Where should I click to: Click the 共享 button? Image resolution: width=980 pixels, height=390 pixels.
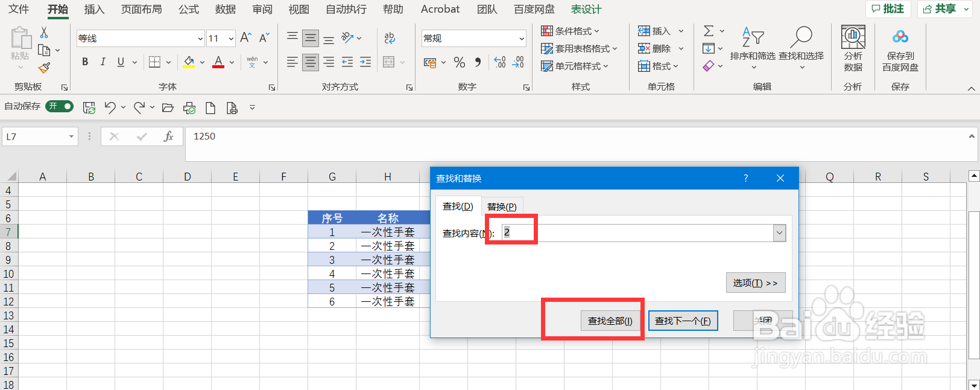[945, 9]
